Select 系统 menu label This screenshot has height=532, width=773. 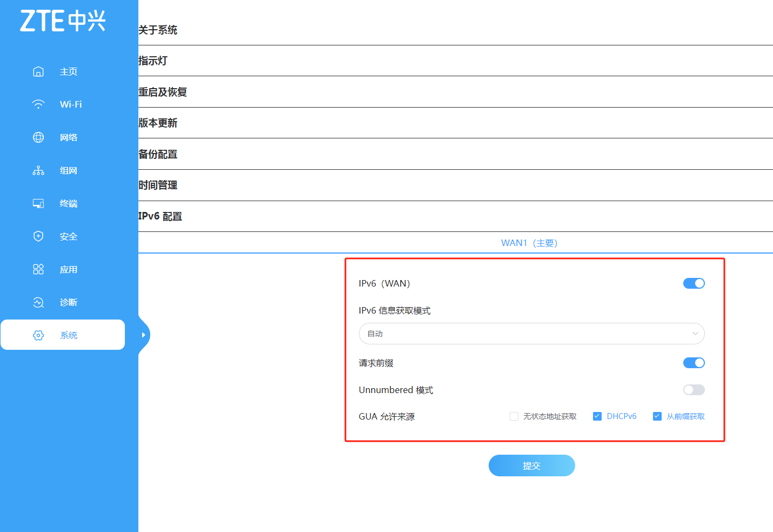point(69,335)
